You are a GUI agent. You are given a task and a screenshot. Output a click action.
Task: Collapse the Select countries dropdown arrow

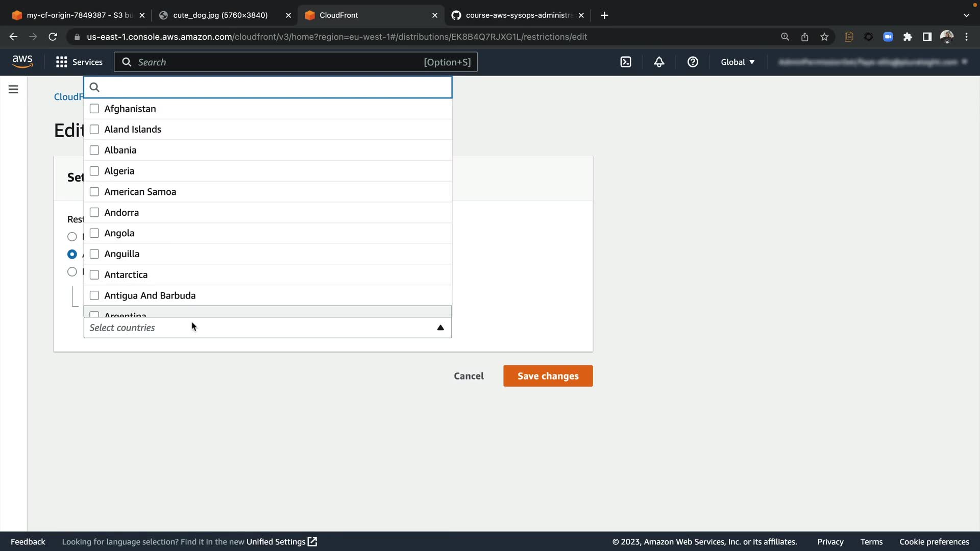pyautogui.click(x=440, y=328)
